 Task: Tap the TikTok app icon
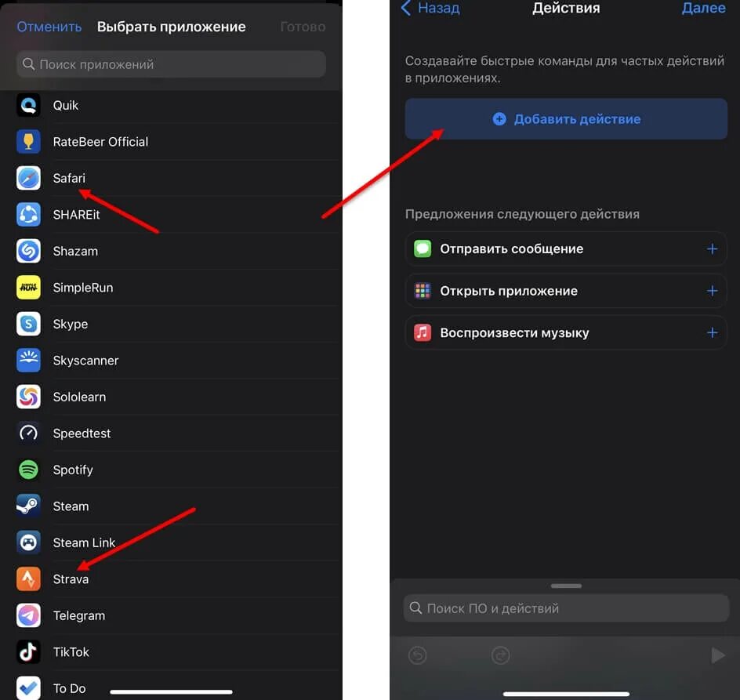[x=28, y=652]
